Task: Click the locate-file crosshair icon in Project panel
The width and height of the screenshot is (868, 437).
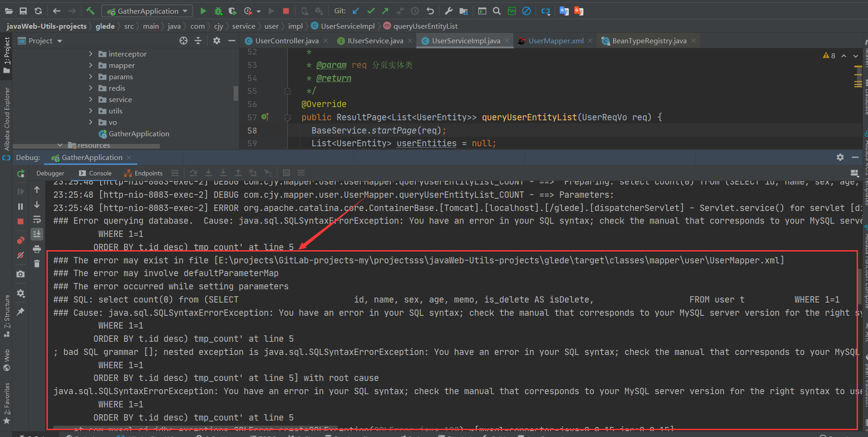Action: point(184,41)
